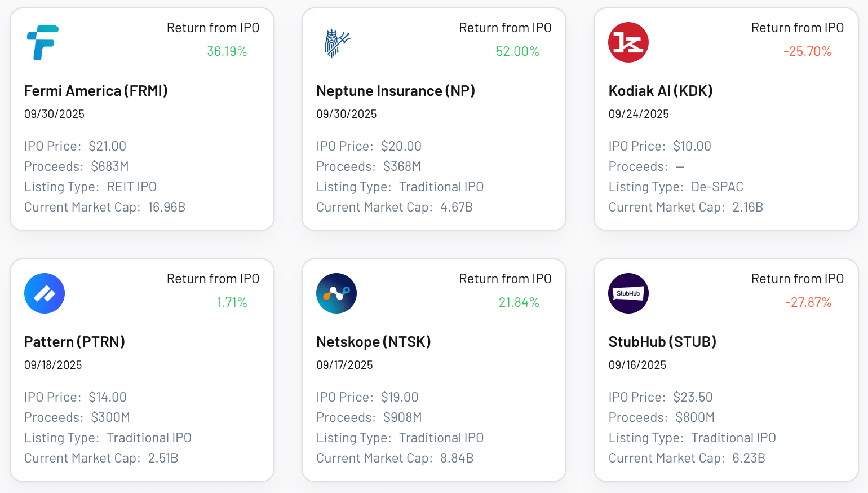
Task: Click Fermi America's REIT IPO listing type
Action: (x=131, y=187)
